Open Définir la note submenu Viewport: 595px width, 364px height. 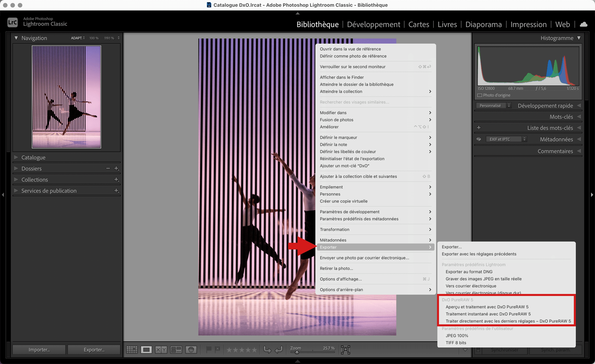(x=376, y=144)
